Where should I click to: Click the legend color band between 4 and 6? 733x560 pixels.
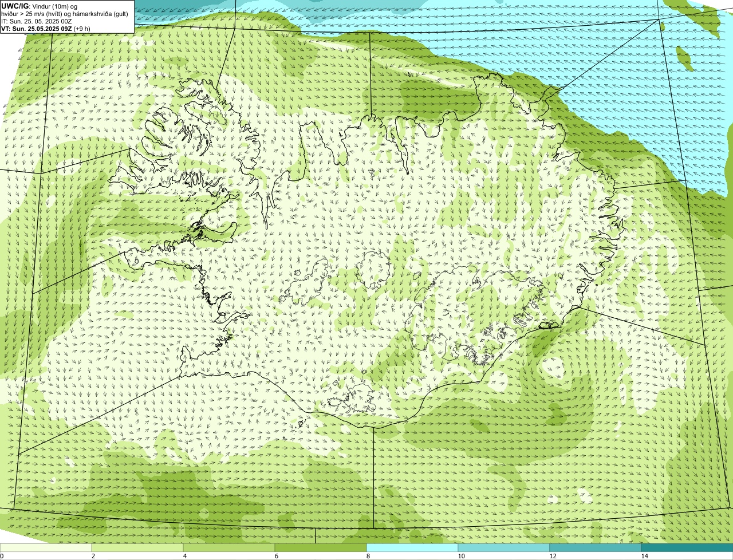click(229, 547)
